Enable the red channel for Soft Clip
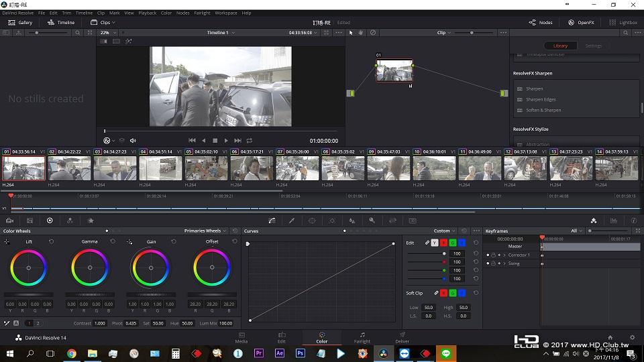The height and width of the screenshot is (362, 644). click(x=443, y=293)
